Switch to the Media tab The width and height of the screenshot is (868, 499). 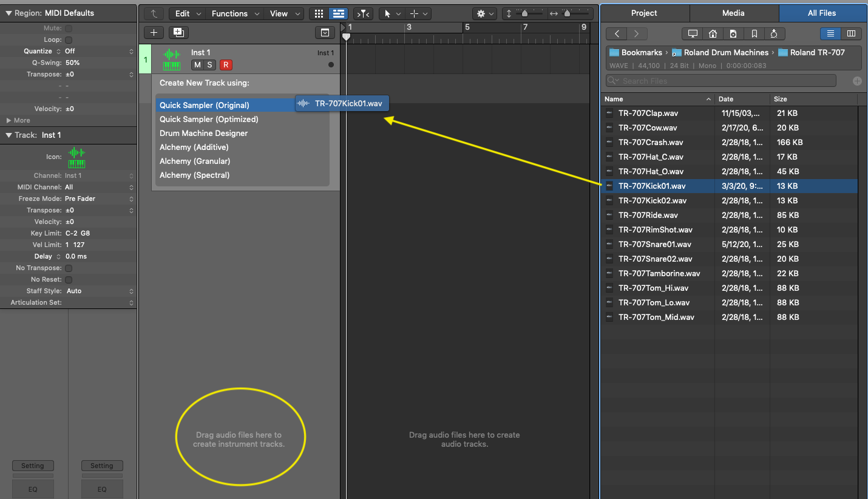[733, 13]
